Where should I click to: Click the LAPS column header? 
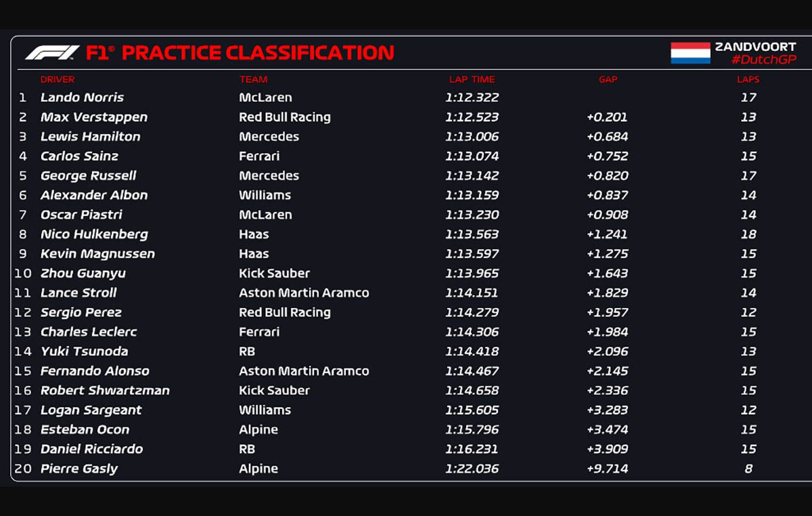point(748,79)
